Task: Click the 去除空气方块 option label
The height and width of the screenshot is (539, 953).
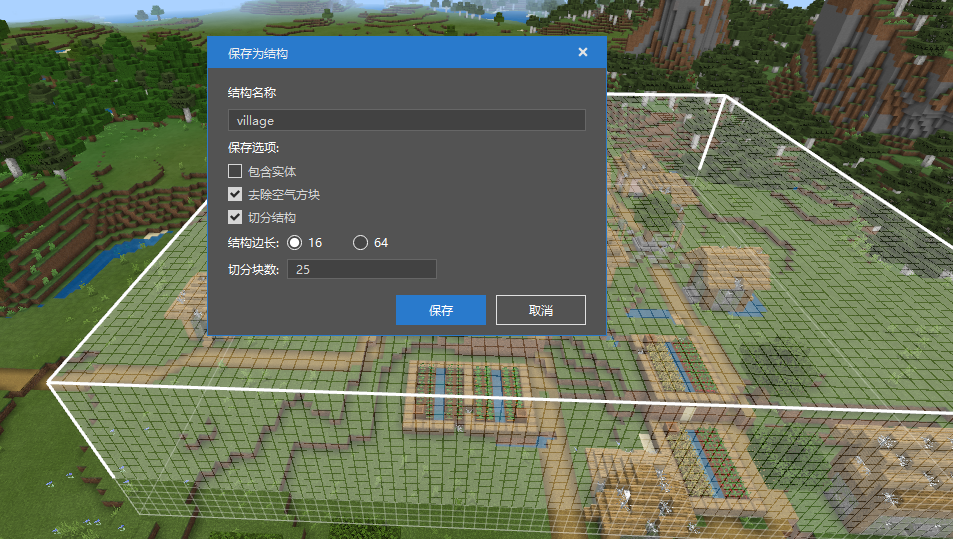Action: [284, 194]
